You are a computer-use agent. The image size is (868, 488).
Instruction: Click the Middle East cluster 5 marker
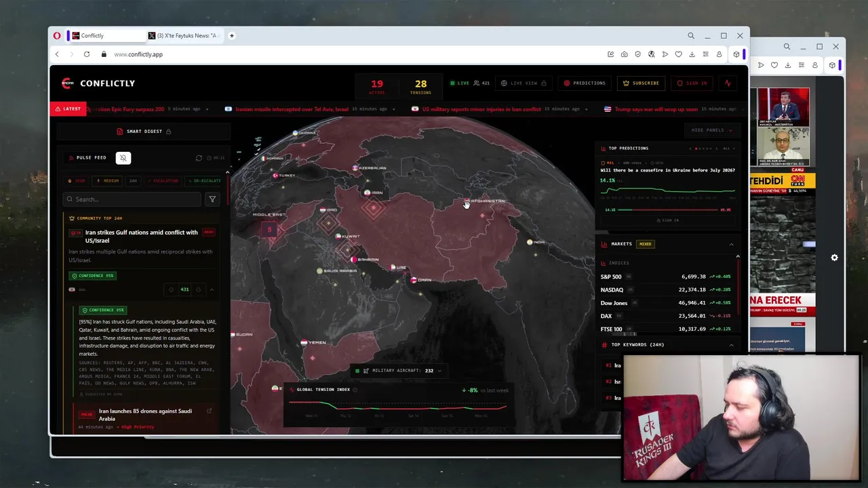click(269, 230)
